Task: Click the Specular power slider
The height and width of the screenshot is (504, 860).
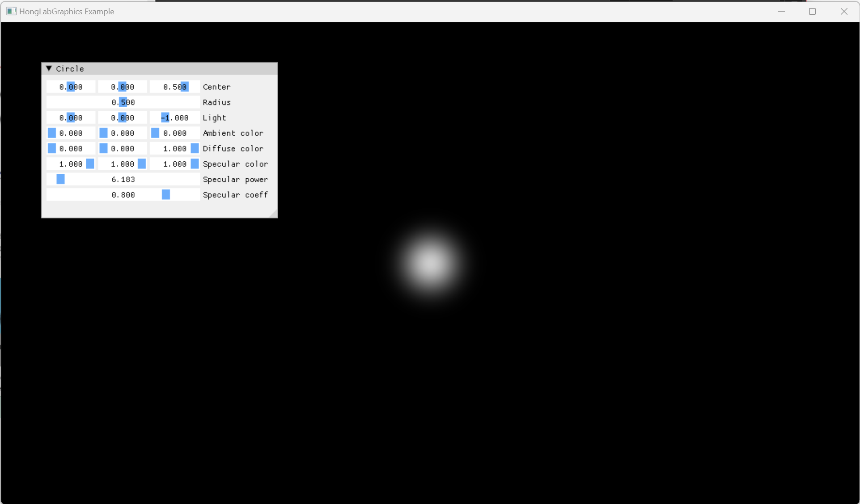Action: pyautogui.click(x=123, y=179)
